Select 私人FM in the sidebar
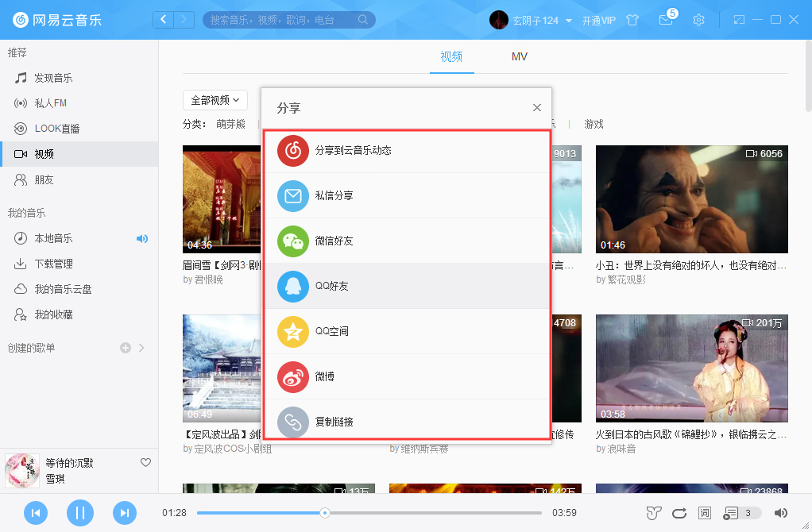Screen dimensions: 812x532 54,102
